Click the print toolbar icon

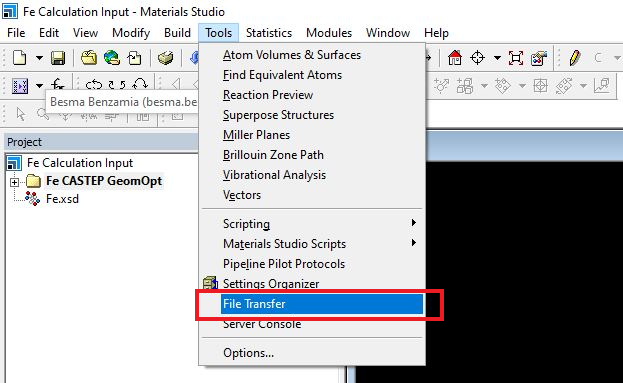[x=165, y=58]
